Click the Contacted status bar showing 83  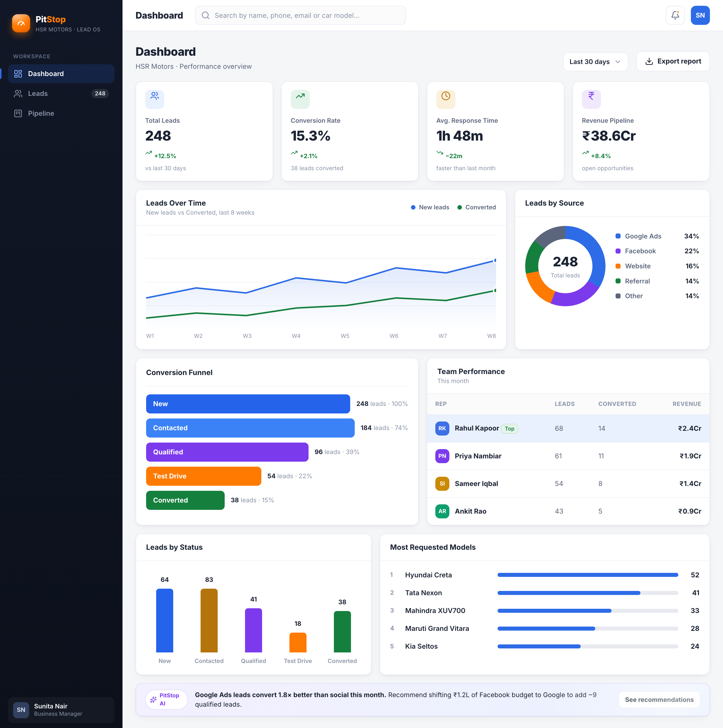coord(209,621)
